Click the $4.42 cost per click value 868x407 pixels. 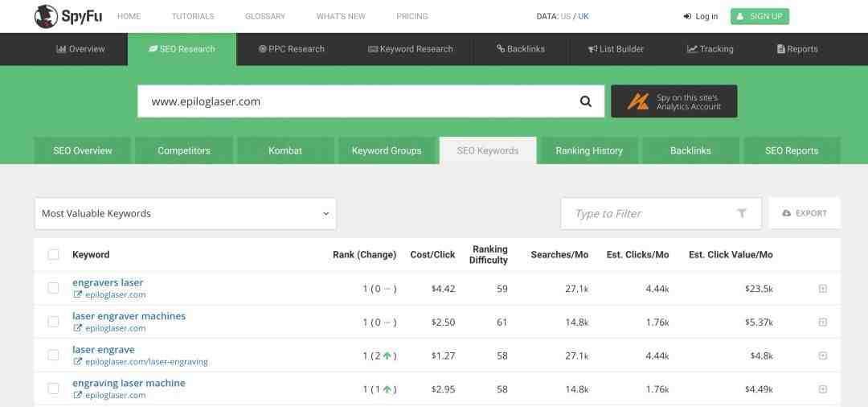[x=444, y=289]
